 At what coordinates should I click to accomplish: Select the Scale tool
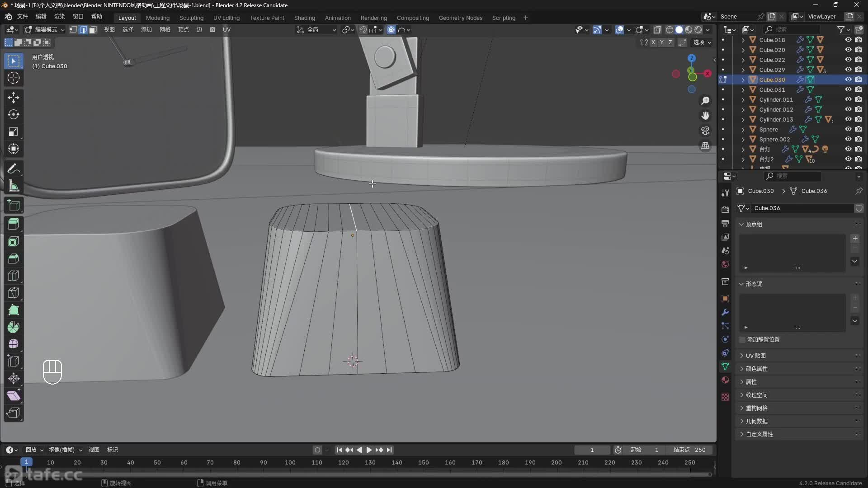coord(14,131)
